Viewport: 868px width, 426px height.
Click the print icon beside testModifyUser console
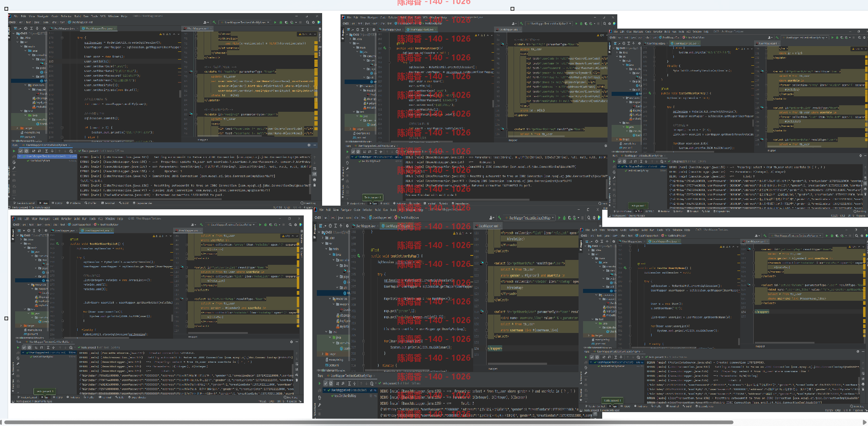pyautogui.click(x=314, y=180)
